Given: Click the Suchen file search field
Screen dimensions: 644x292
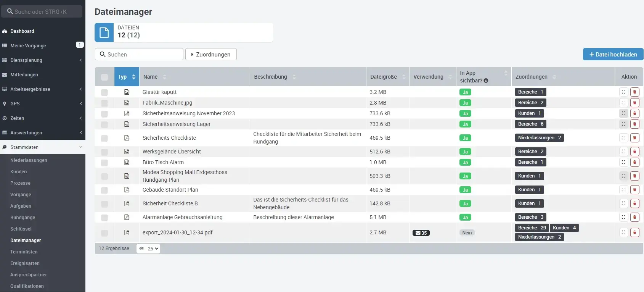Looking at the screenshot, I should (x=139, y=54).
